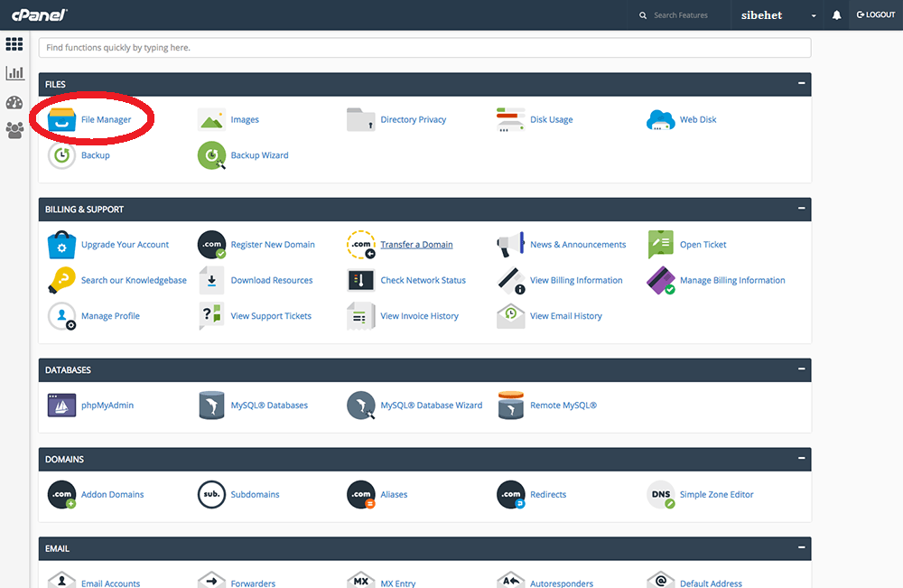Open the Transfer a Domain link
Screen dimensions: 903x588
[416, 245]
